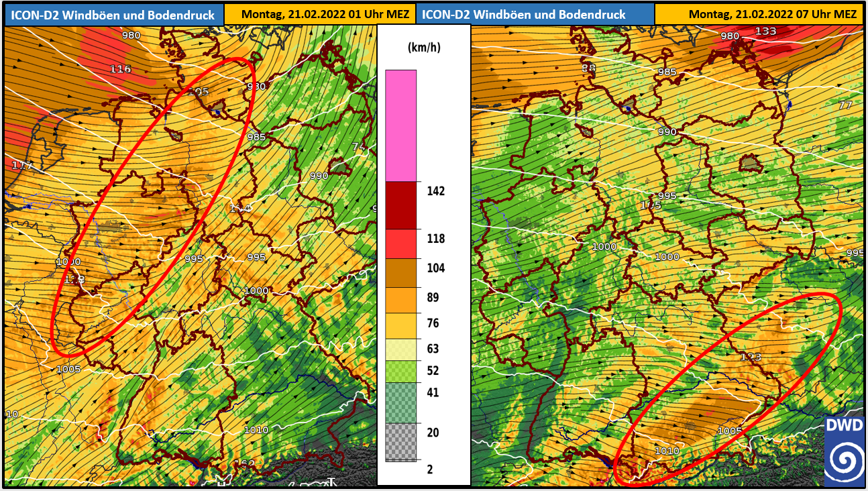
Task: Click the legend value 63
Action: point(433,349)
